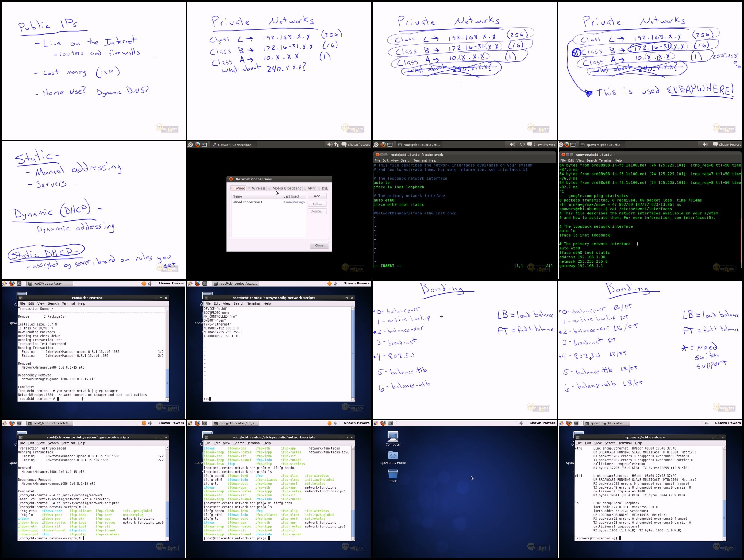Click the Edit... button in Network Connections
The width and height of the screenshot is (744, 560).
(317, 204)
